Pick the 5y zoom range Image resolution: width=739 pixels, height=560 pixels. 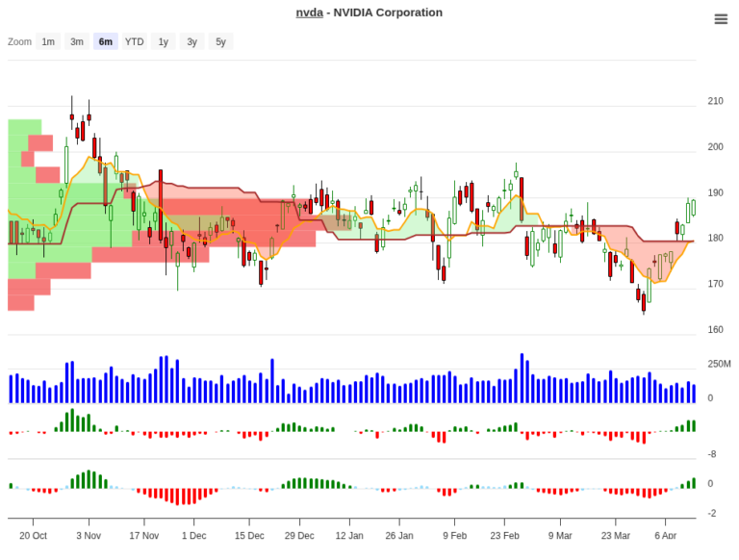click(220, 42)
